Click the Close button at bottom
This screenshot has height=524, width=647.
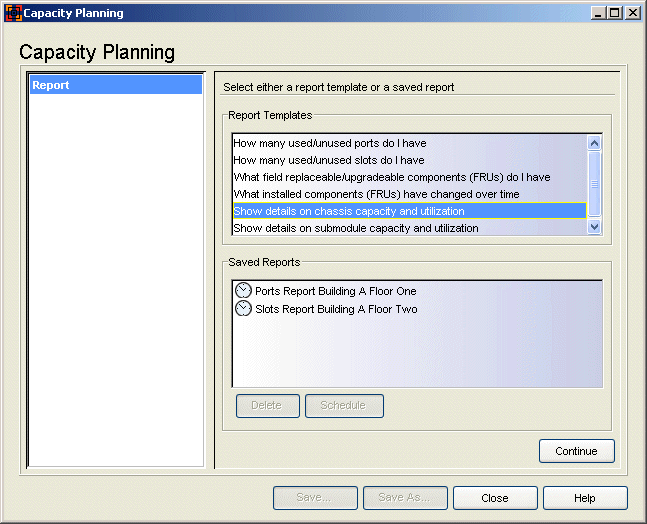coord(495,498)
